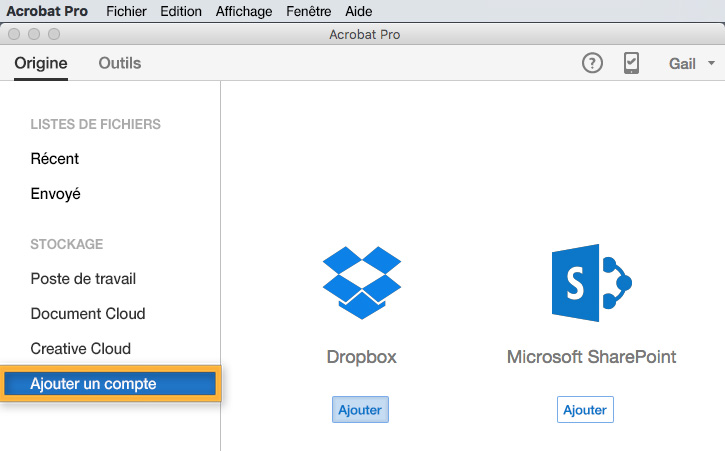Open the Aide menu
The image size is (725, 451).
click(358, 11)
